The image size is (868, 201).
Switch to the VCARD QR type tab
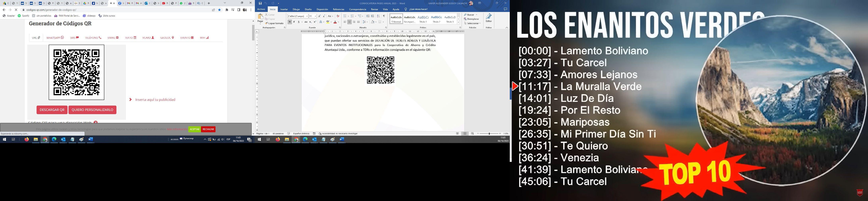[148, 38]
